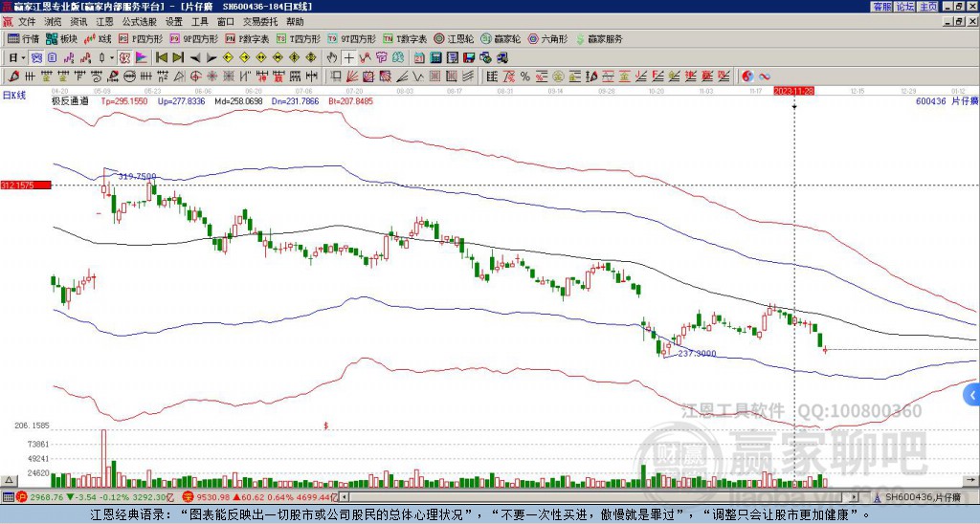Click the colored flag icon

(142, 58)
